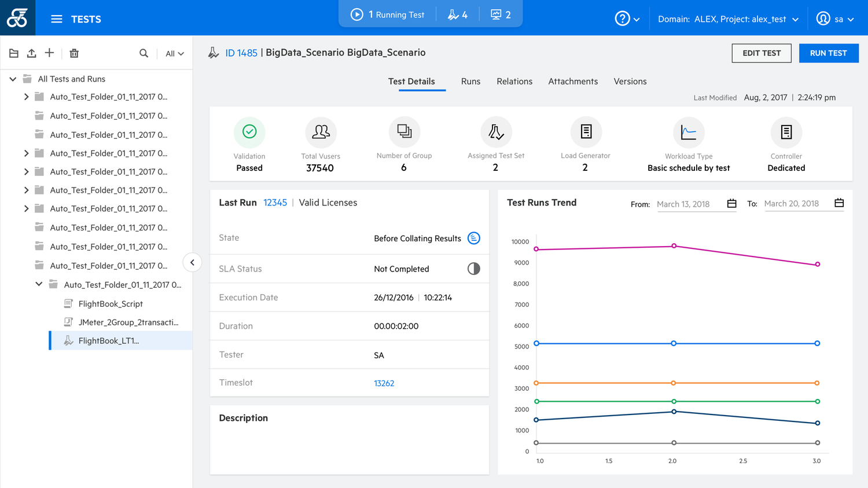Switch to the Runs tab
The image size is (868, 488).
(x=470, y=82)
